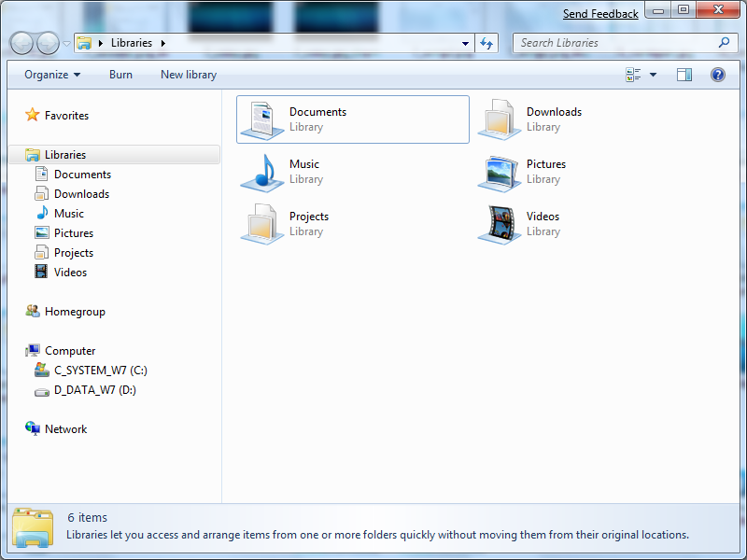
Task: Click the Documents label in main pane
Action: click(317, 112)
